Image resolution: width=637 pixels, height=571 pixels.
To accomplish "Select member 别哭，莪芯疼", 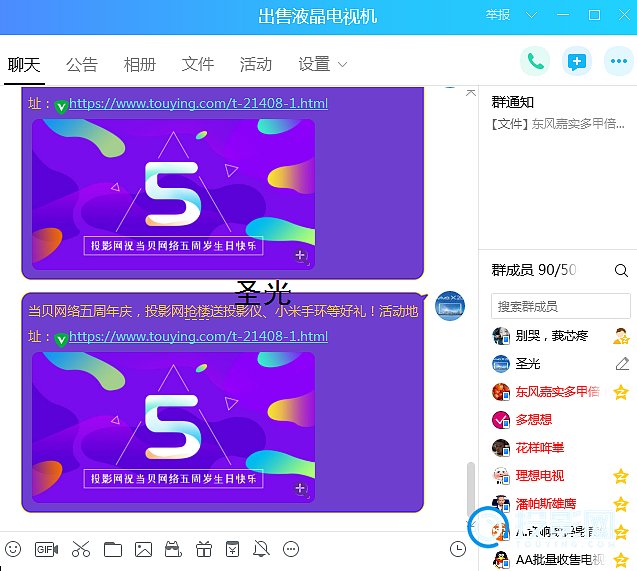I will [x=561, y=336].
